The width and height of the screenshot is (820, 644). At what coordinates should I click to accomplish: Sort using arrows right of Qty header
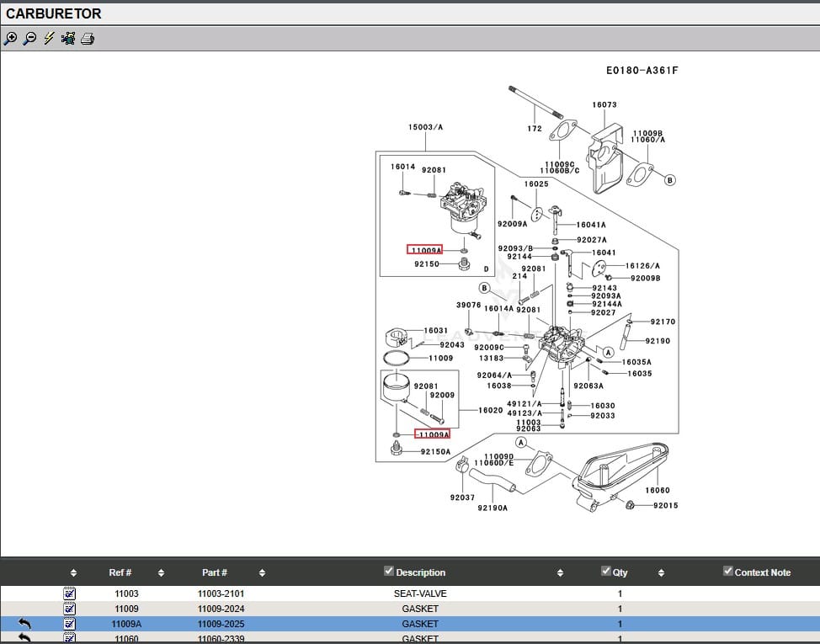661,573
